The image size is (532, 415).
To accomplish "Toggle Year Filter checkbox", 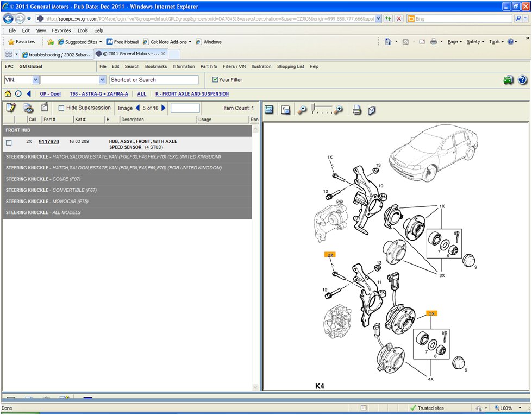I will click(x=215, y=80).
